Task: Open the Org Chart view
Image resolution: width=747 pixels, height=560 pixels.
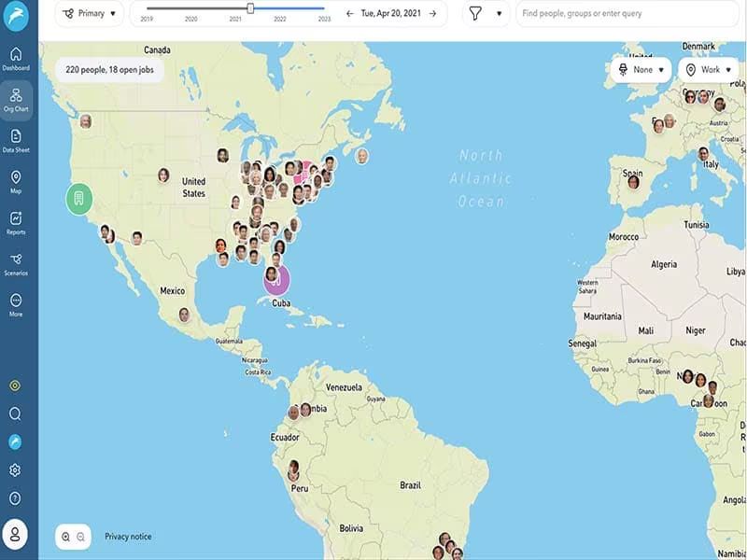Action: tap(16, 100)
